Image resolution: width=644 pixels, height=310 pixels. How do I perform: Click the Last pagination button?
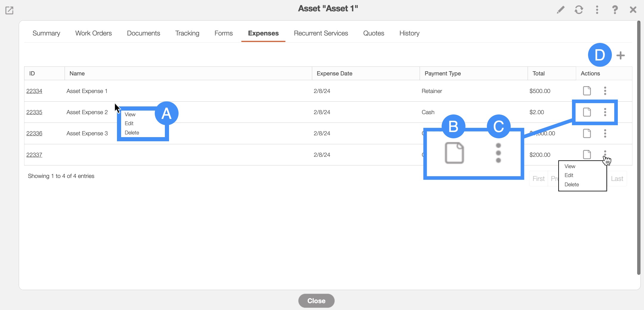click(x=617, y=179)
